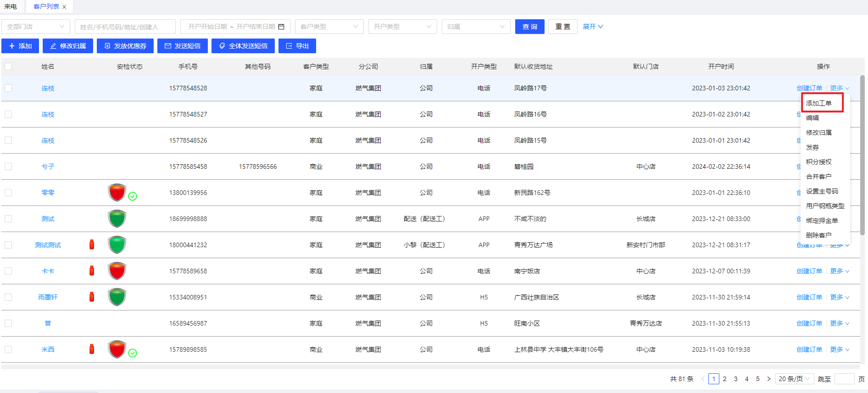The image size is (868, 393).
Task: Click the gas cylinder icon in 米西 row
Action: pyautogui.click(x=92, y=349)
